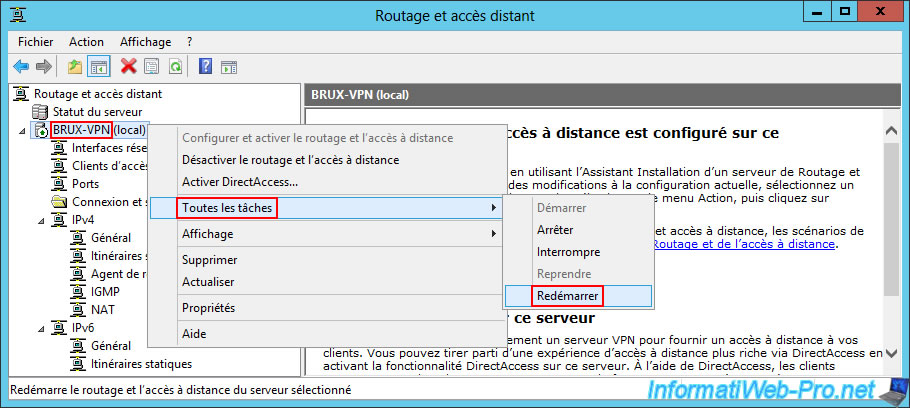The image size is (910, 408).
Task: Select the Statut du serveur tree node
Action: point(96,112)
